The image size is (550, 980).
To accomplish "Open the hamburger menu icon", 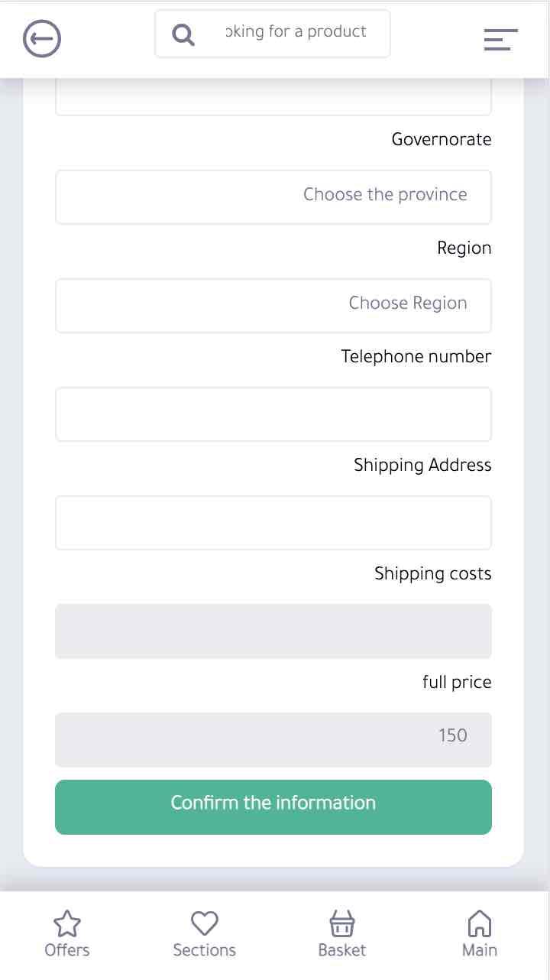I will point(500,40).
